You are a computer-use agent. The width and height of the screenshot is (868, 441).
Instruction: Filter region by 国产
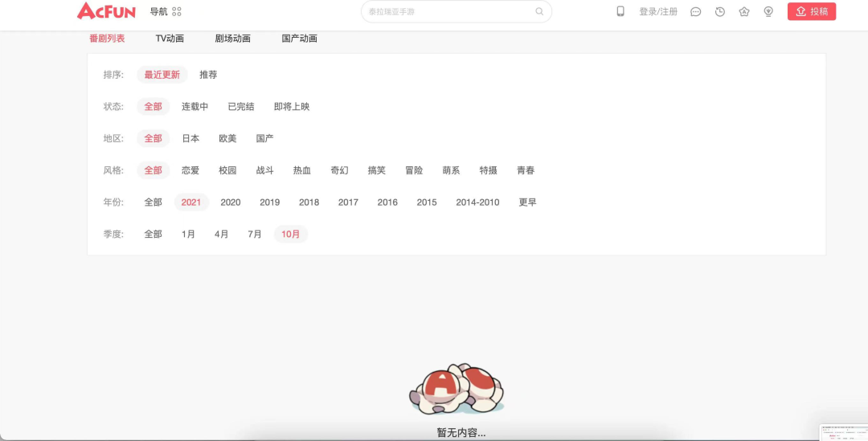pos(264,138)
